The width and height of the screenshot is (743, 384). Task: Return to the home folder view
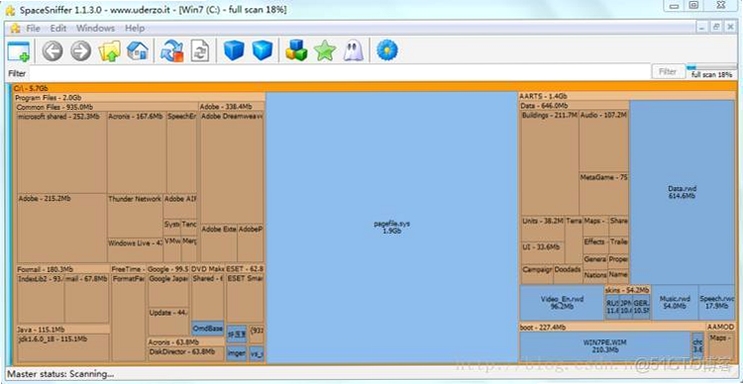[137, 51]
